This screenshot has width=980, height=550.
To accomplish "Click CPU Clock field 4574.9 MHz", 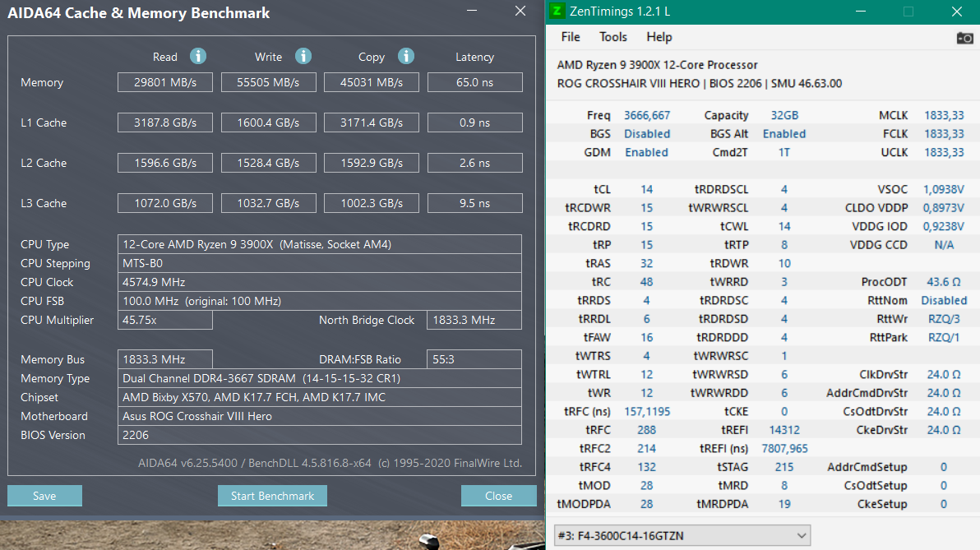I will [319, 282].
